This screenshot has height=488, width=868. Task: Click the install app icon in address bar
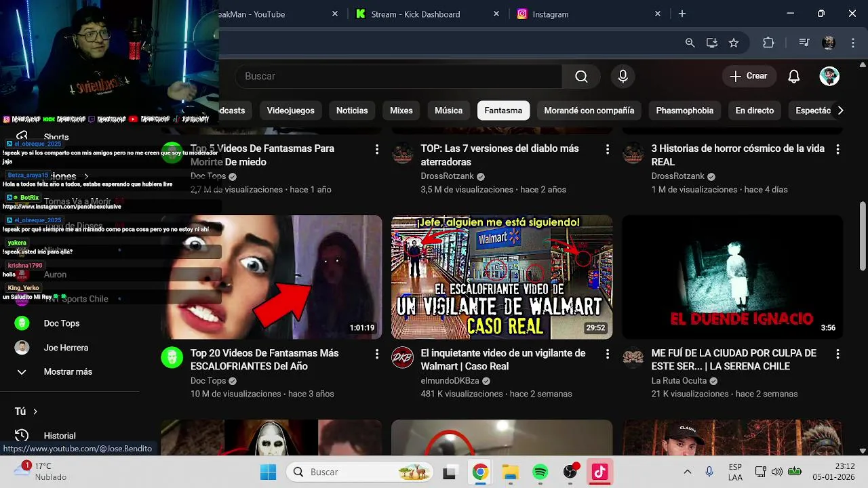(x=712, y=43)
